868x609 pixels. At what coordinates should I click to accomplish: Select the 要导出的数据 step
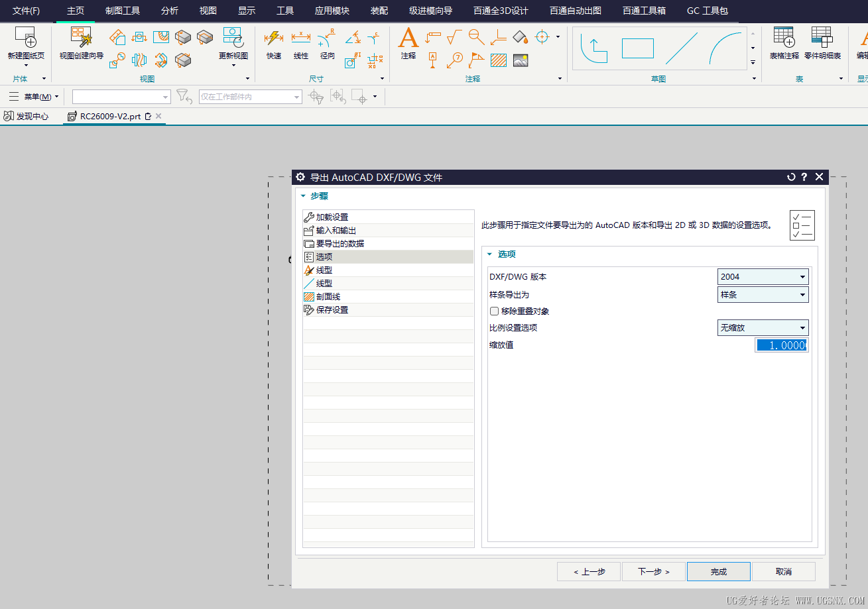pyautogui.click(x=389, y=244)
